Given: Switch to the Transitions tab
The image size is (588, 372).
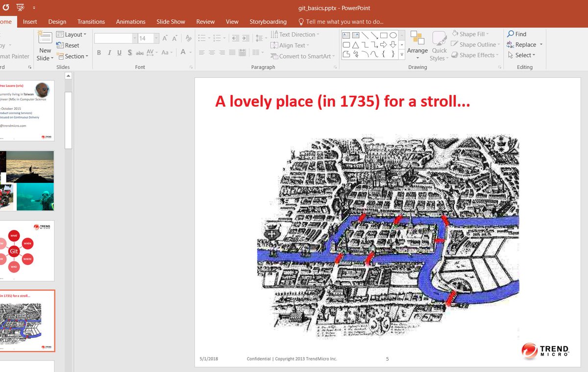Looking at the screenshot, I should 91,22.
